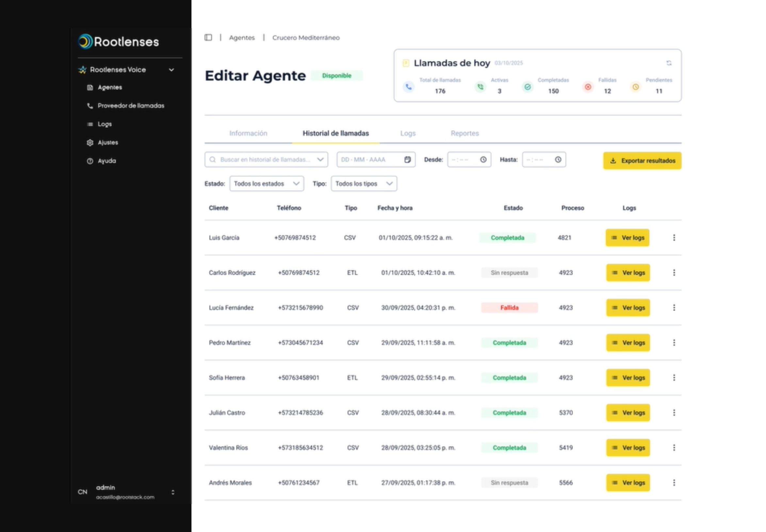Open the calendar date picker icon
Screen dimensions: 766x532
click(x=407, y=159)
